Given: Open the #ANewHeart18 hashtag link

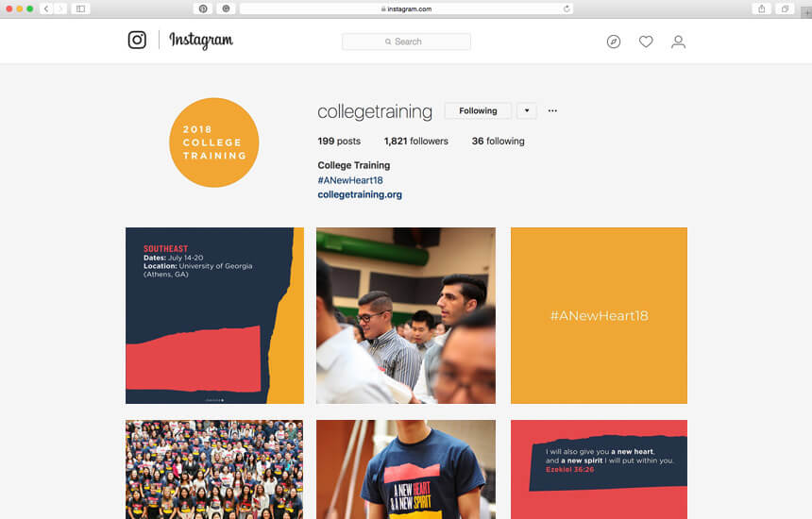Looking at the screenshot, I should 350,180.
